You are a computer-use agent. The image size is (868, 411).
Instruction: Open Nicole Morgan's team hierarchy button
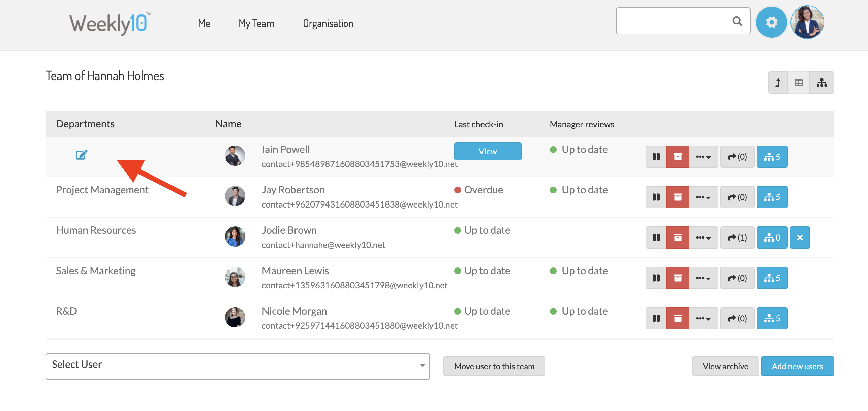772,318
